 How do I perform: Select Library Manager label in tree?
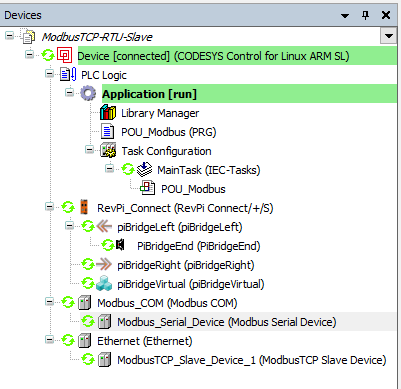[x=160, y=113]
